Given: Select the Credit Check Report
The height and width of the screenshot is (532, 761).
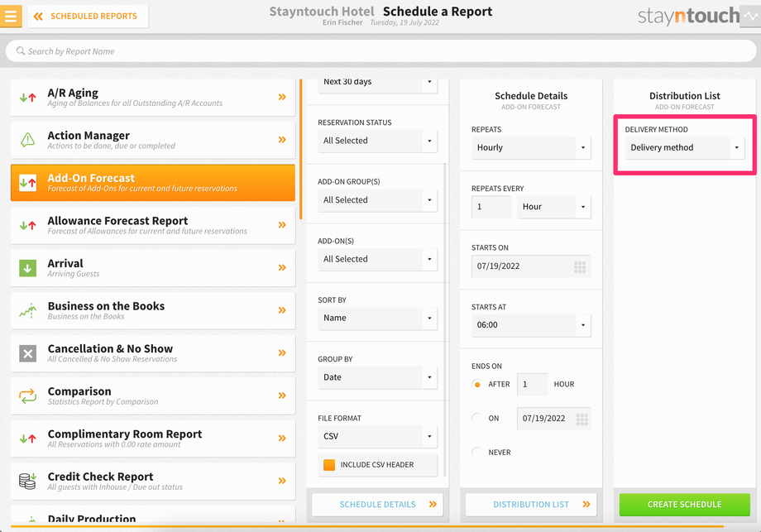Looking at the screenshot, I should click(x=153, y=481).
